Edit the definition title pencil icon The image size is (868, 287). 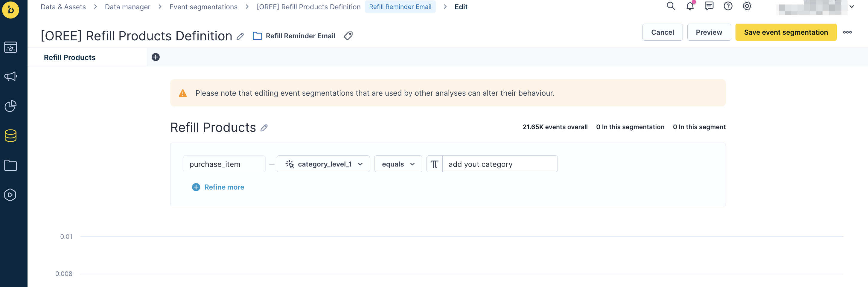tap(240, 36)
